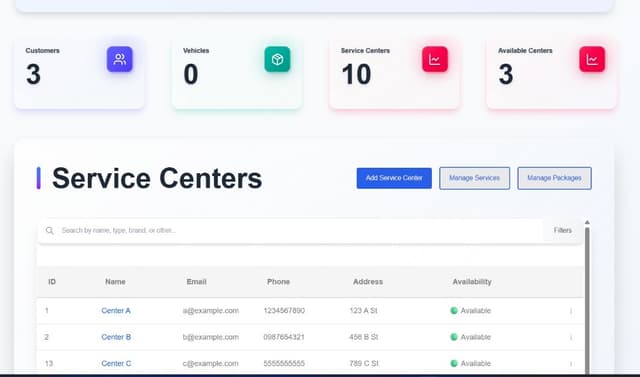Select the c@example.com email cell
640x377 pixels.
(x=210, y=363)
